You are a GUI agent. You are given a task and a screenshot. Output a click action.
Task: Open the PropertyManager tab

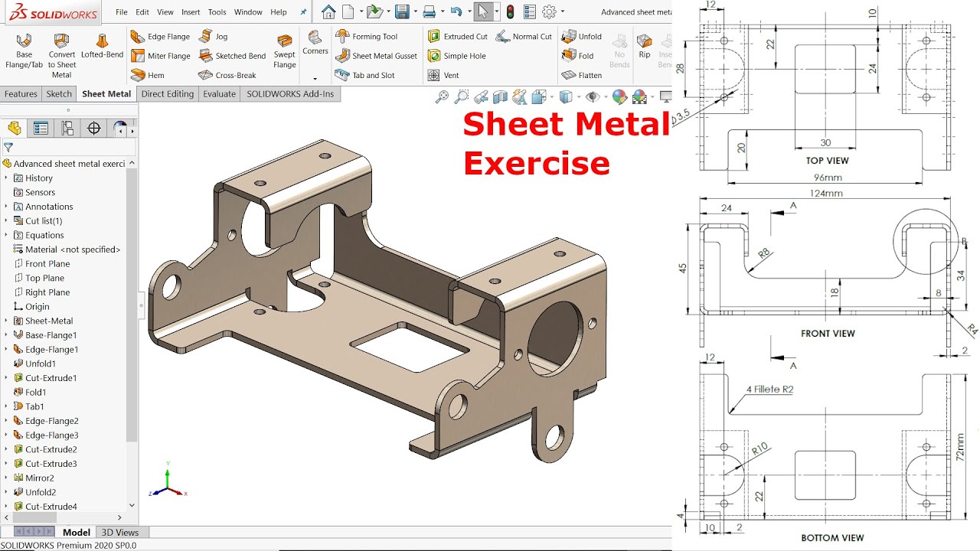41,128
